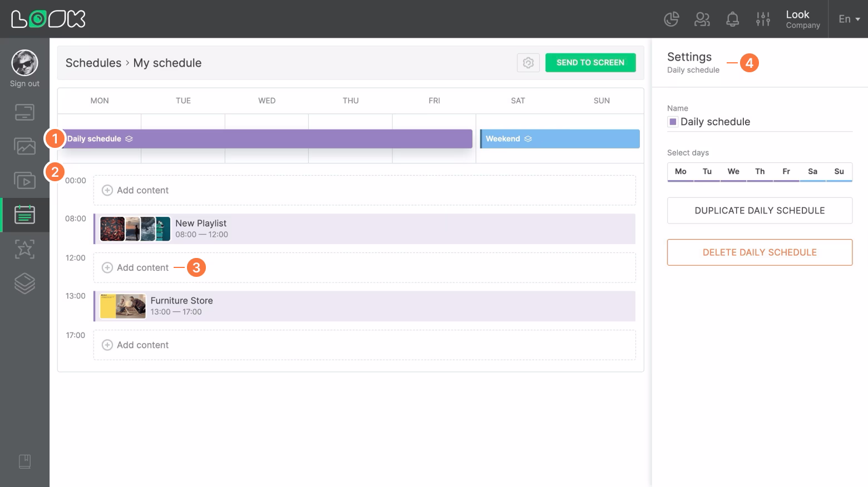Open the Weekend schedule layers chevron
Viewport: 868px width, 487px height.
click(x=527, y=138)
